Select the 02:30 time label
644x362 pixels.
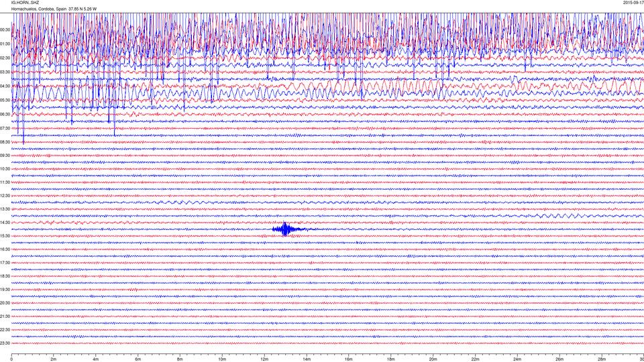point(5,58)
